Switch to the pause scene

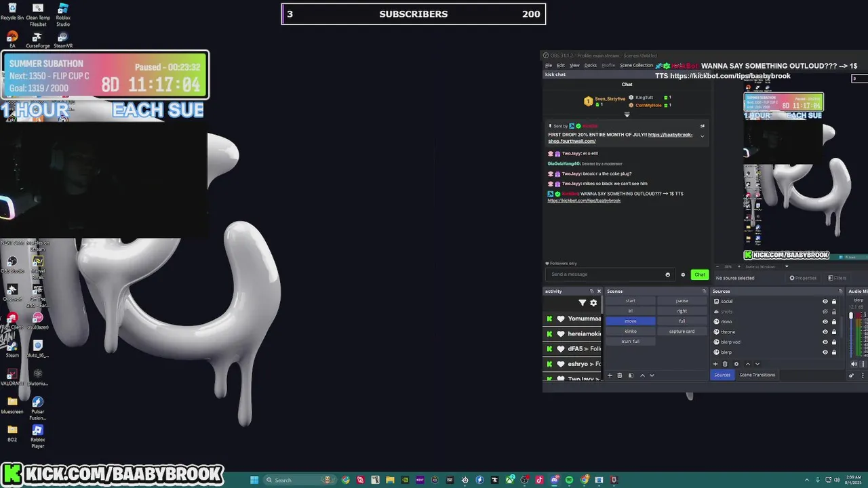[x=682, y=301]
